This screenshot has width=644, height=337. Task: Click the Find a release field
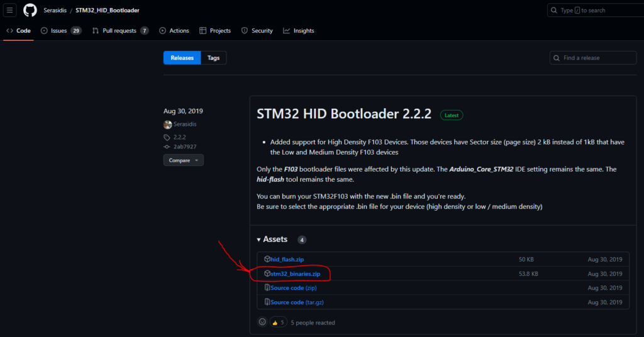[593, 58]
